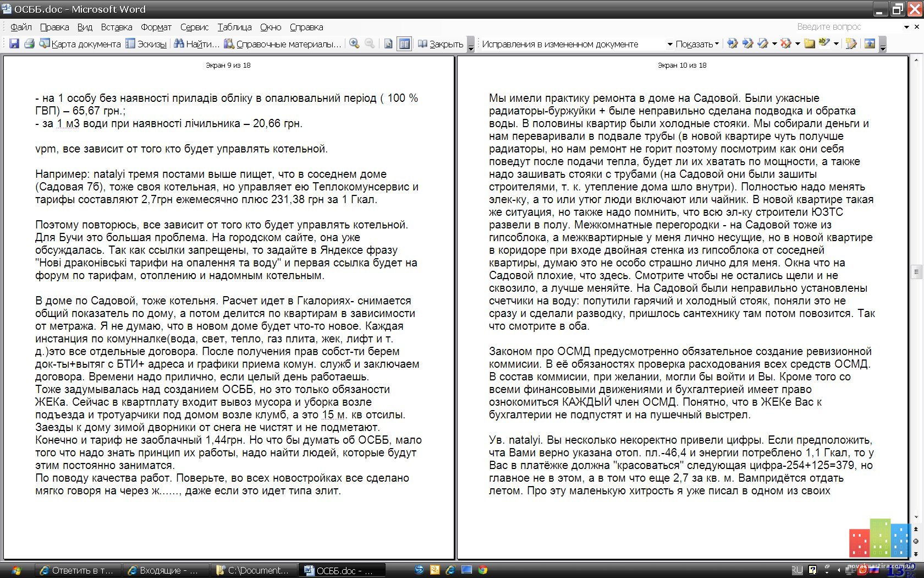Toggle actual page view icon
The width and height of the screenshot is (924, 578).
(x=388, y=43)
